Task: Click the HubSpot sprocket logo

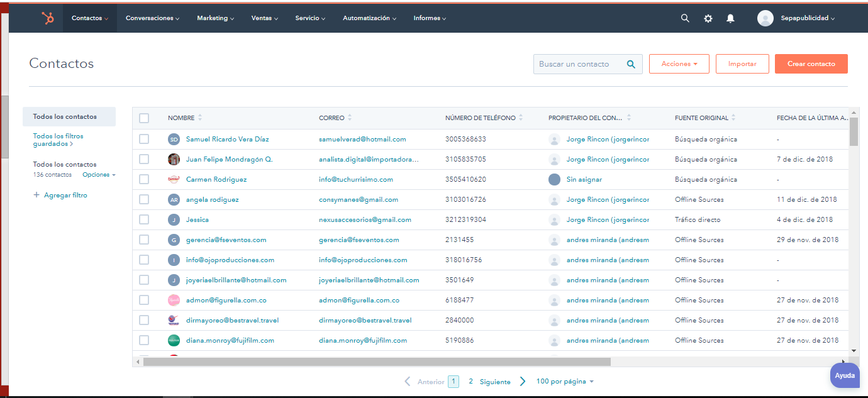Action: [48, 18]
